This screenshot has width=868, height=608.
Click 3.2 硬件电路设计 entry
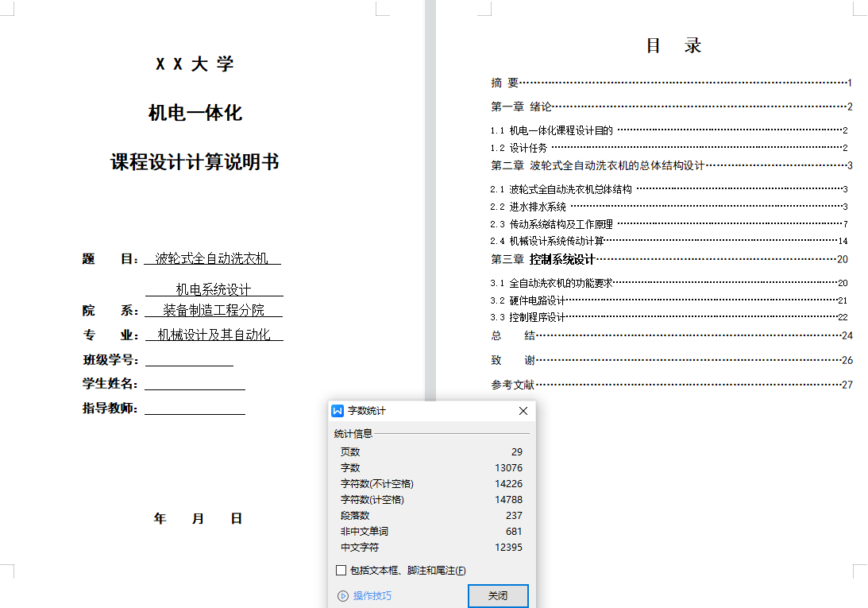pos(669,300)
